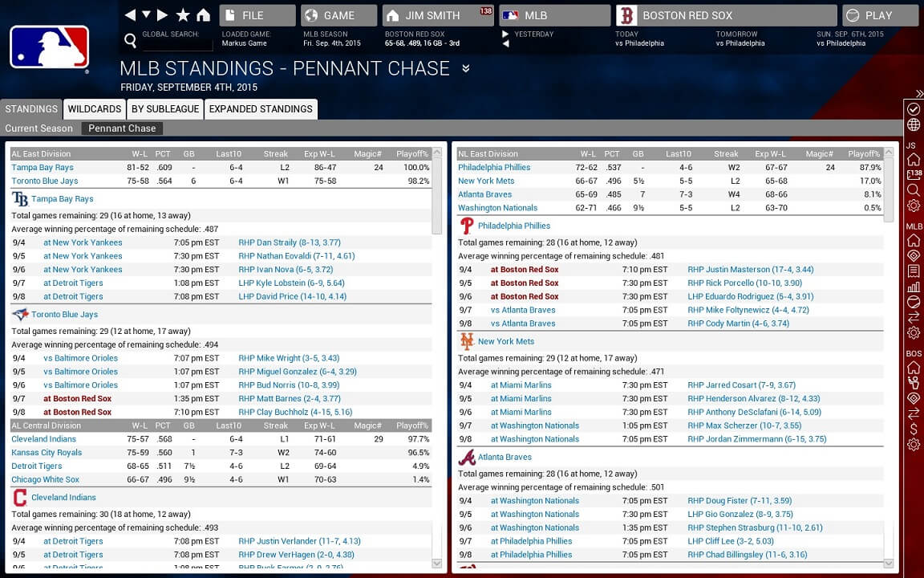Open Boston finances dollar sign icon
The height and width of the screenshot is (578, 924).
point(913,429)
